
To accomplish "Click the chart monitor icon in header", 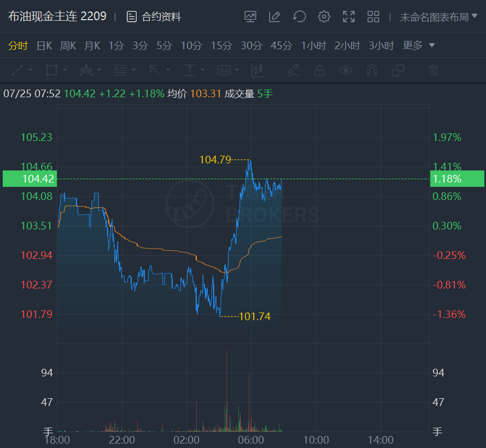I will 250,17.
